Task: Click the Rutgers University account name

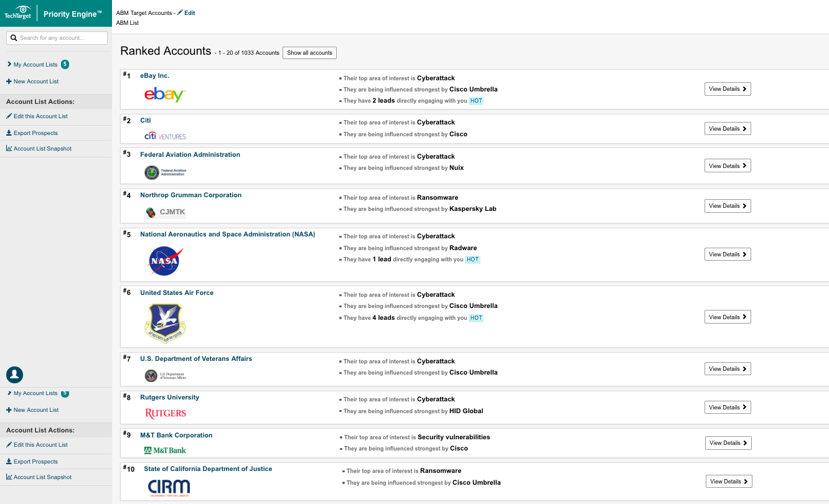Action: [x=169, y=398]
